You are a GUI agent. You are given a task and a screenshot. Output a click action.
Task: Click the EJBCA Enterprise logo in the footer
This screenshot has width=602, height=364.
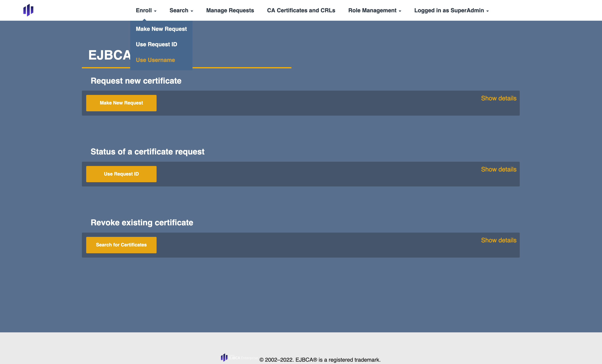239,358
